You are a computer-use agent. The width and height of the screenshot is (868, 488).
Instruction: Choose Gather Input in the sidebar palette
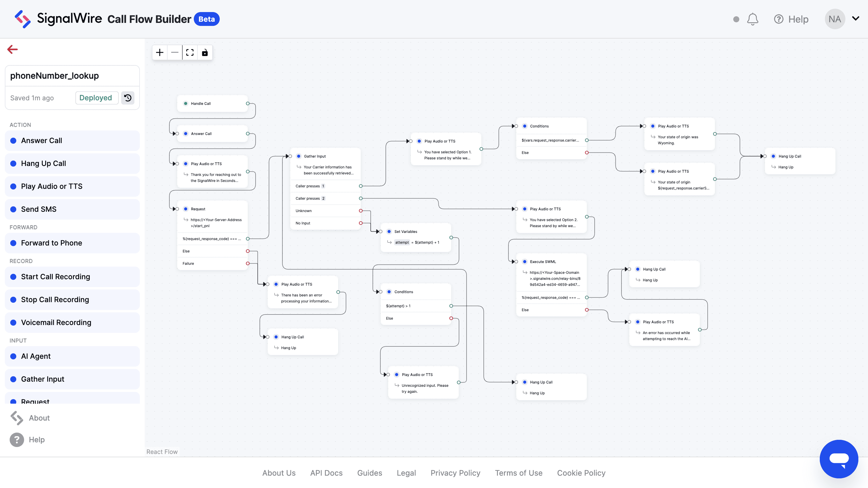(x=72, y=379)
